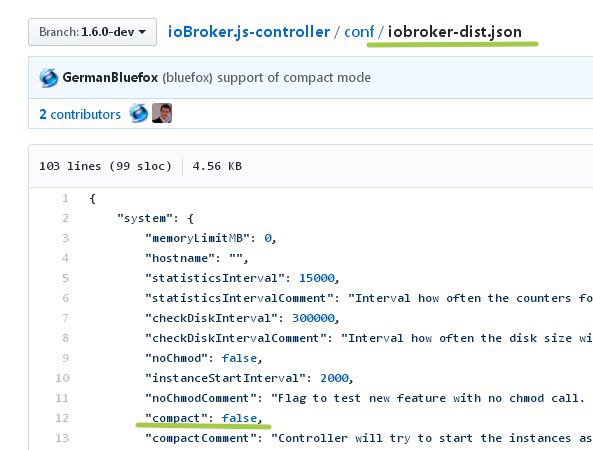The width and height of the screenshot is (593, 450).
Task: Click the "compact" false value
Action: [239, 418]
